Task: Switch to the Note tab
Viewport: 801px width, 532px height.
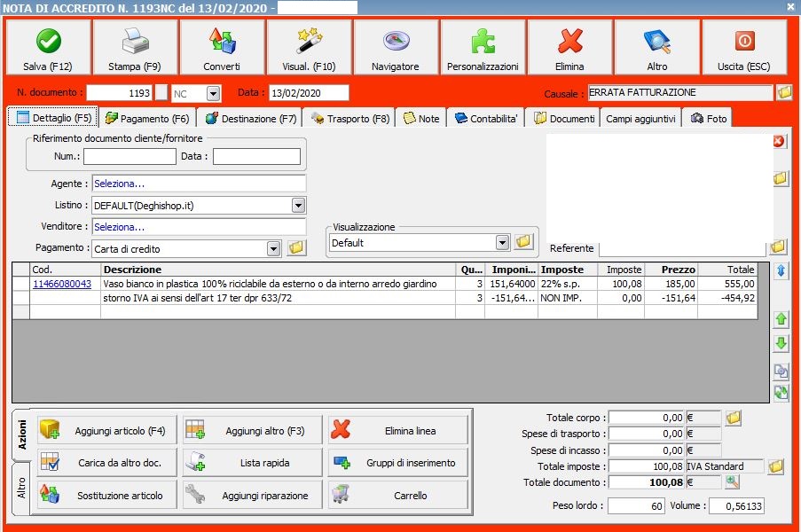Action: [421, 119]
